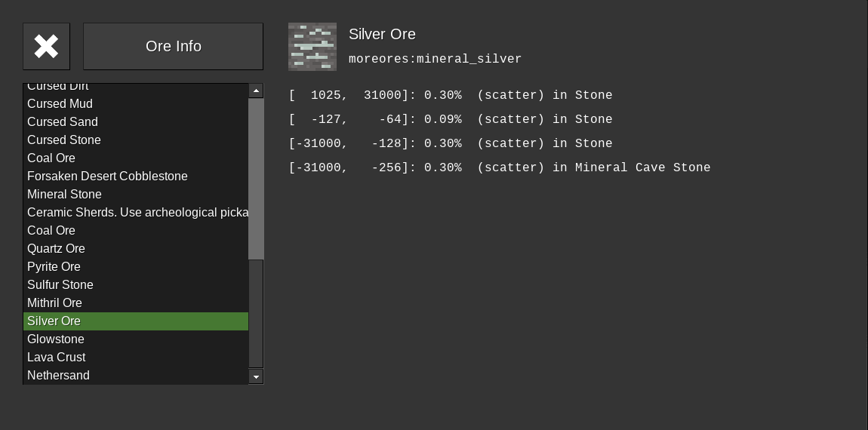868x430 pixels.
Task: Select Cursed Sand from the ore list
Action: click(x=63, y=121)
